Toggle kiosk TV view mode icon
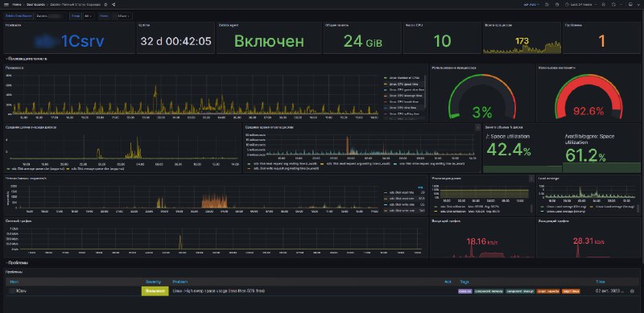 click(x=630, y=4)
